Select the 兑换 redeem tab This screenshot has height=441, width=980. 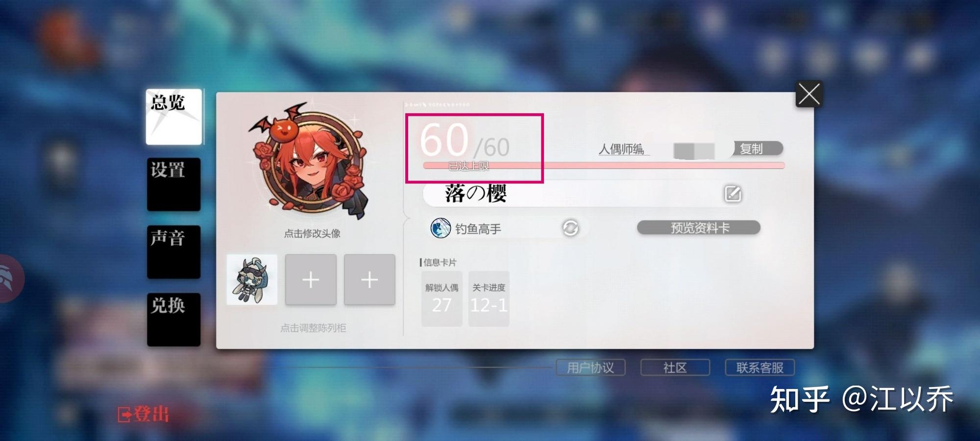[174, 319]
